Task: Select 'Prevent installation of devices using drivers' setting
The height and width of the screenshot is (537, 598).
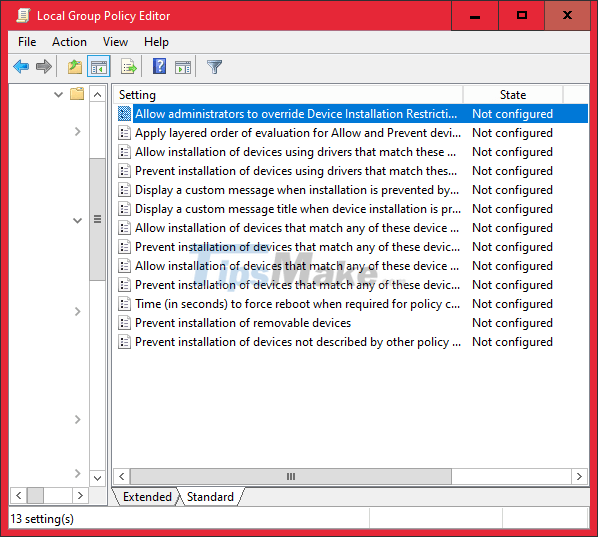Action: [296, 171]
